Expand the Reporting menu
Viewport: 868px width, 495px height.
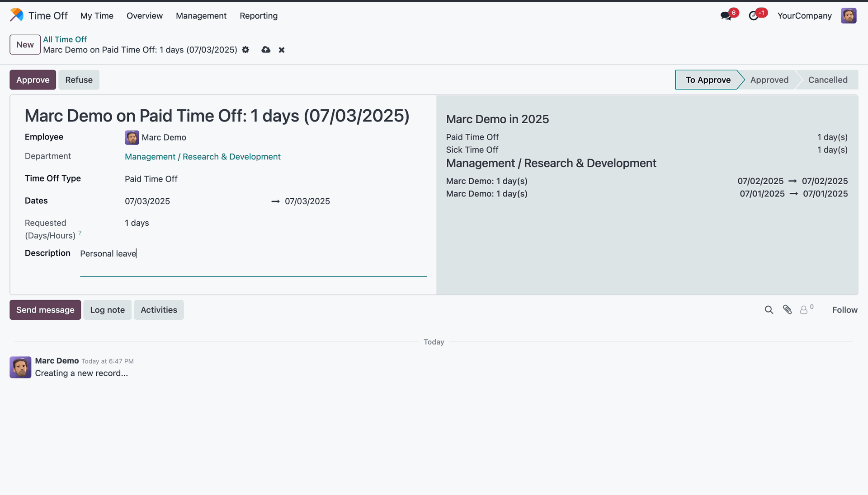pos(259,16)
